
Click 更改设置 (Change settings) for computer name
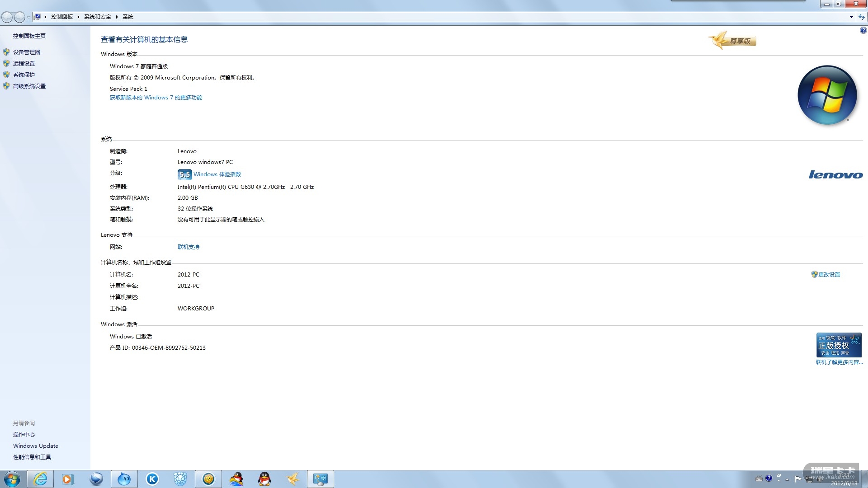(829, 274)
